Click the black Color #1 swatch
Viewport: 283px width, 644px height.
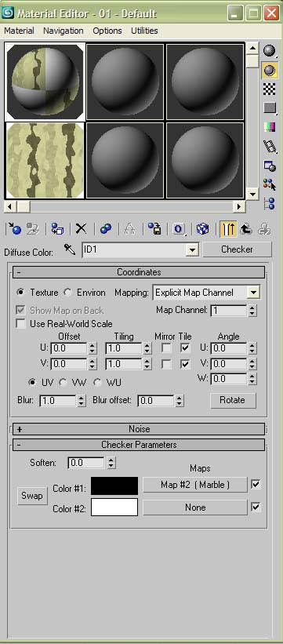click(114, 486)
